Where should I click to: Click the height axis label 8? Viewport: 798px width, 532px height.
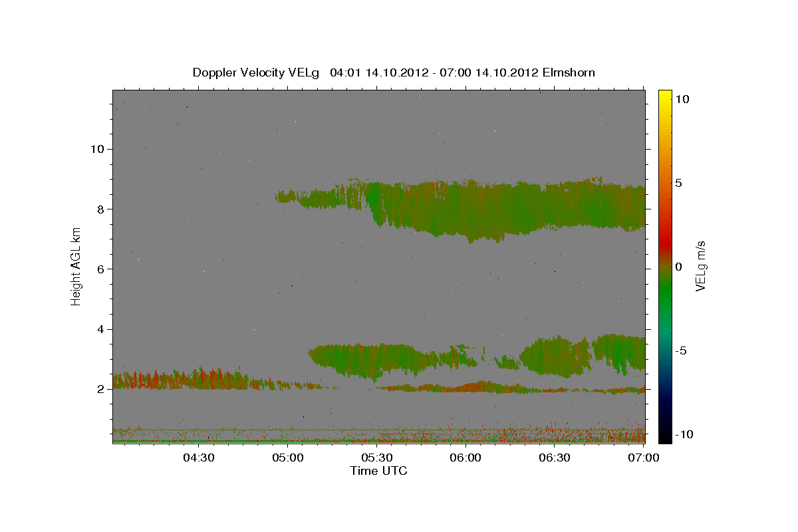pyautogui.click(x=99, y=209)
